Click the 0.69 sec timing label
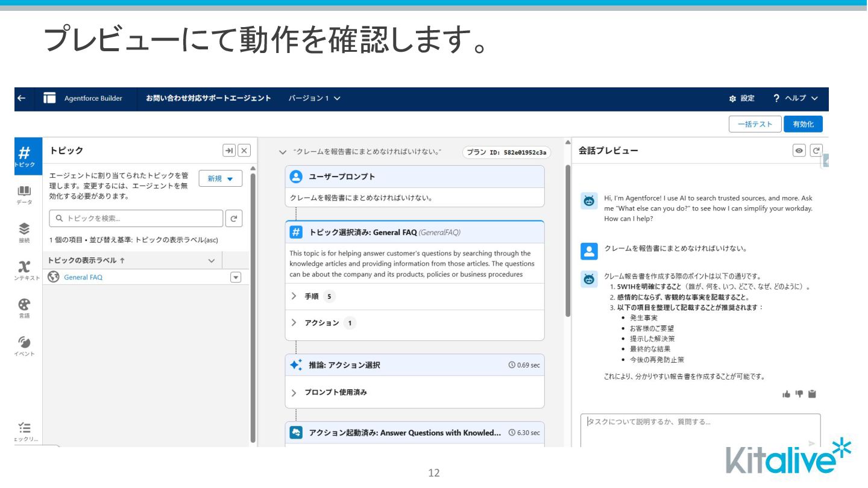The image size is (868, 488). coord(524,365)
